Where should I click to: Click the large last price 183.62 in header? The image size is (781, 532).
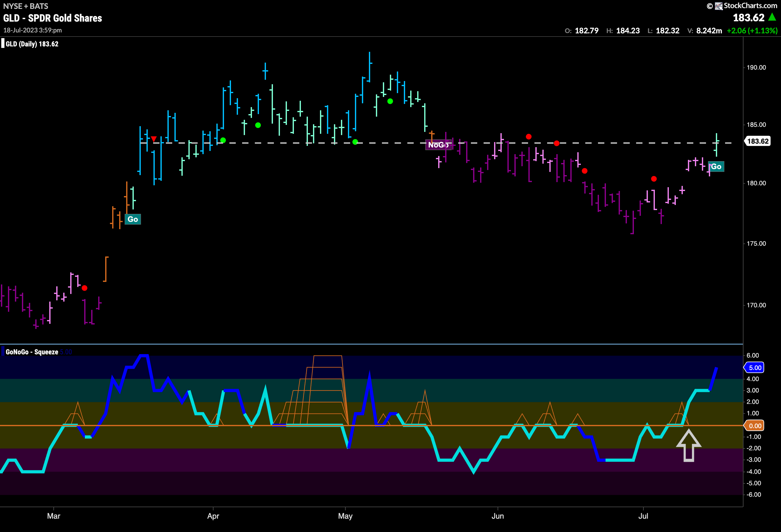coord(749,17)
